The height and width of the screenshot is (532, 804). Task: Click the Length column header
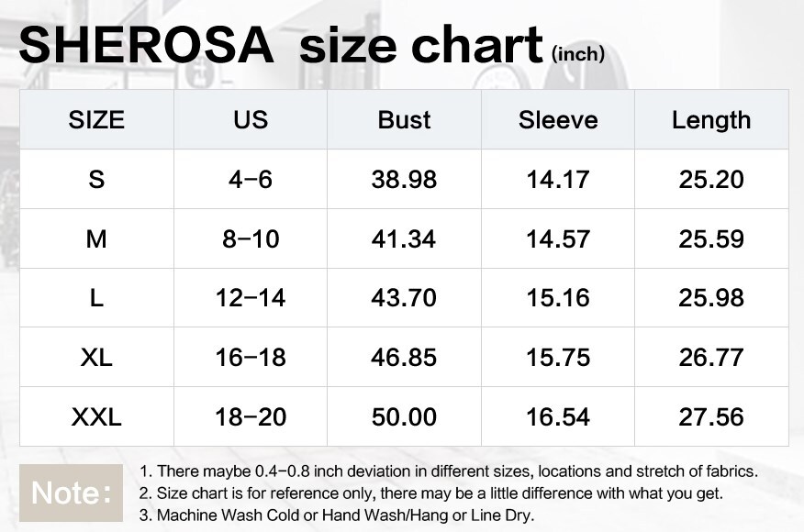point(711,120)
